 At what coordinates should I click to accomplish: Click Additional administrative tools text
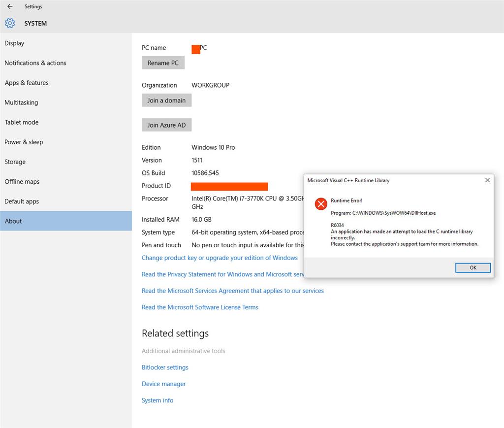(x=183, y=351)
